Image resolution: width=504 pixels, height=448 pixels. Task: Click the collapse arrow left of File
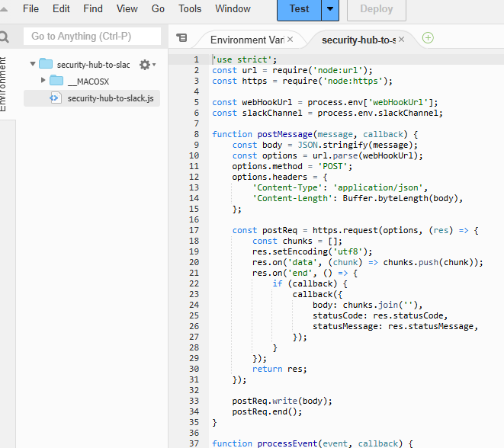4,9
